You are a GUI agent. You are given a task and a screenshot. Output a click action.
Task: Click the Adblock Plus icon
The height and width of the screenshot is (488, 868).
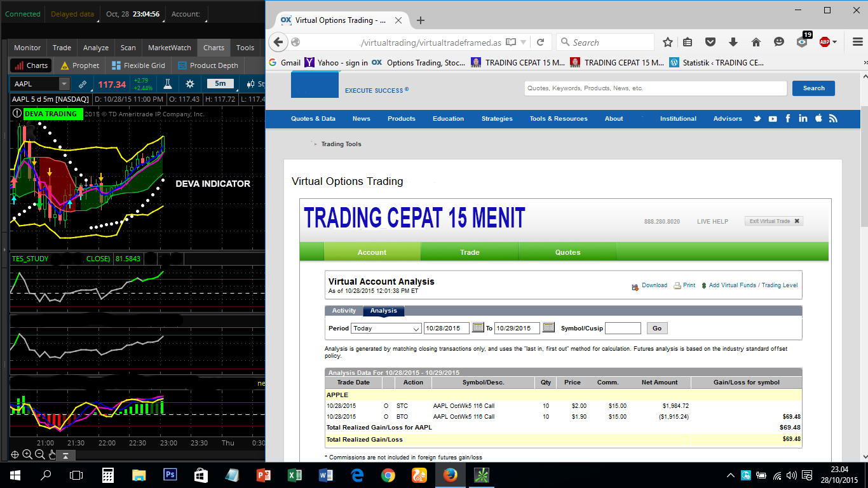824,42
